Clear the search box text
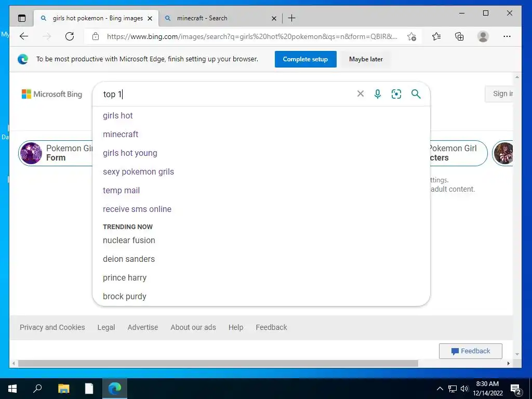The height and width of the screenshot is (399, 532). coord(361,94)
